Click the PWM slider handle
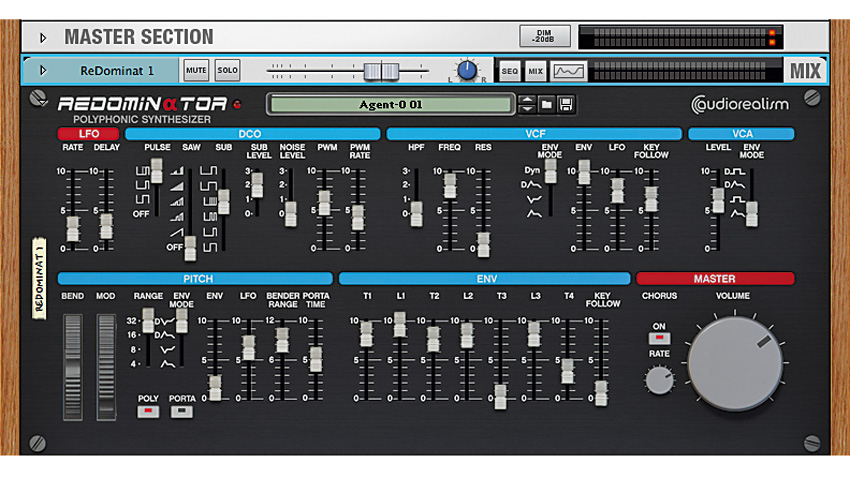850x478 pixels. pos(324,203)
